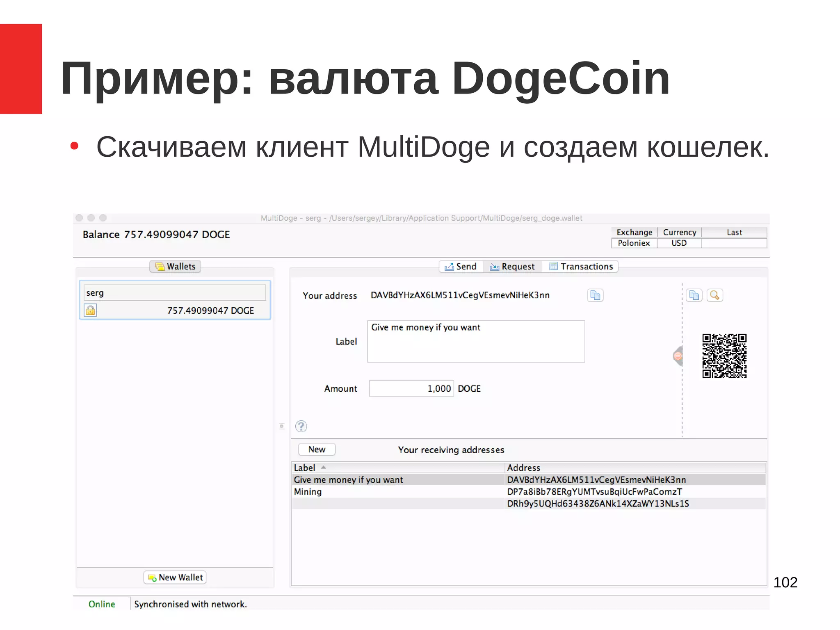Click the Exchange column header
Screen dimensions: 840x630
click(634, 232)
